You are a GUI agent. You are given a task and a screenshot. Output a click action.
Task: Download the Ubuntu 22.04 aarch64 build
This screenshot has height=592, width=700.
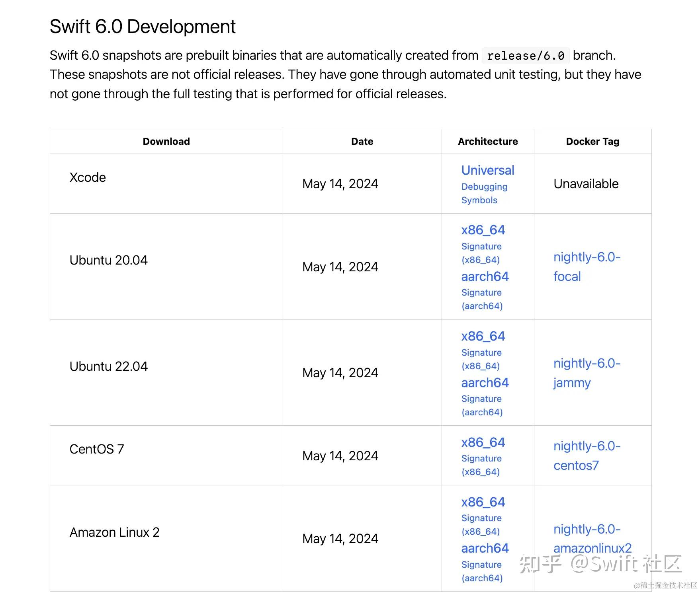point(485,383)
